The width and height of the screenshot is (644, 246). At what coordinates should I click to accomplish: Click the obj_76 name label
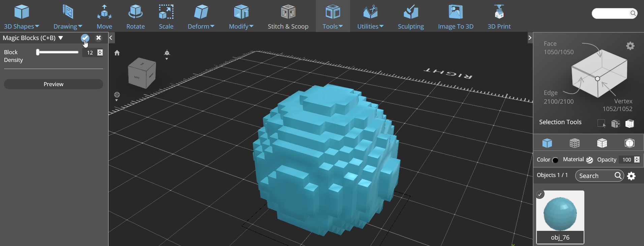pos(560,237)
